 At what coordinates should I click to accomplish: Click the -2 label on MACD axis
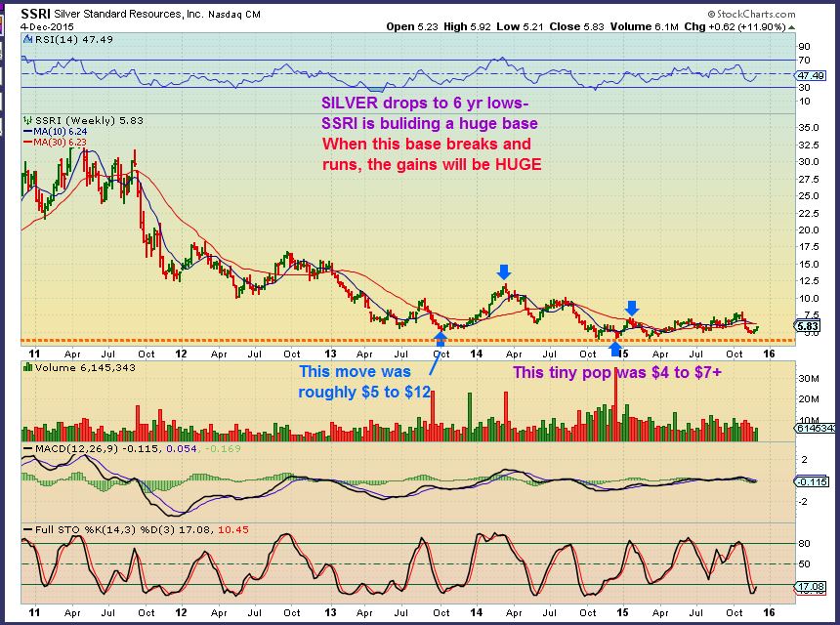tap(803, 502)
